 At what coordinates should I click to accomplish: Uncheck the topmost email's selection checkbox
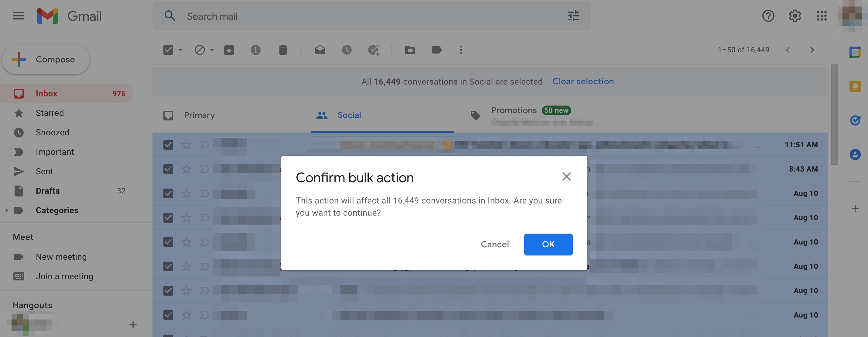168,144
